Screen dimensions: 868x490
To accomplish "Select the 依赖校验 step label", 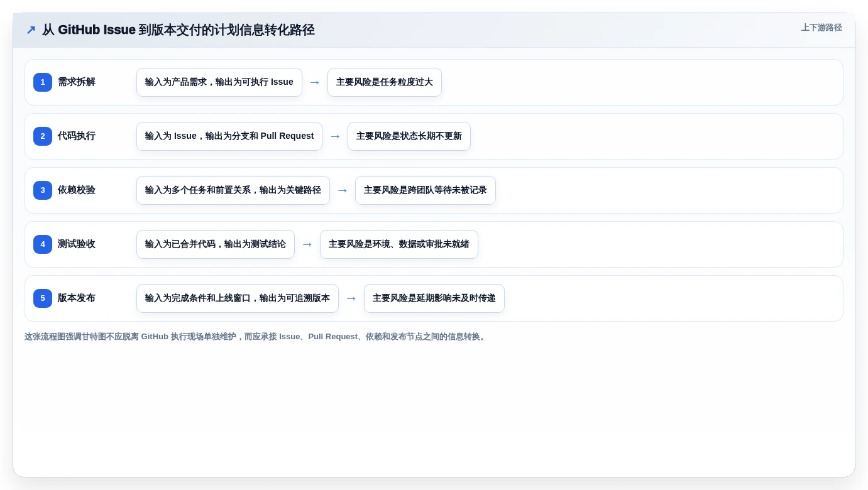I will (77, 190).
